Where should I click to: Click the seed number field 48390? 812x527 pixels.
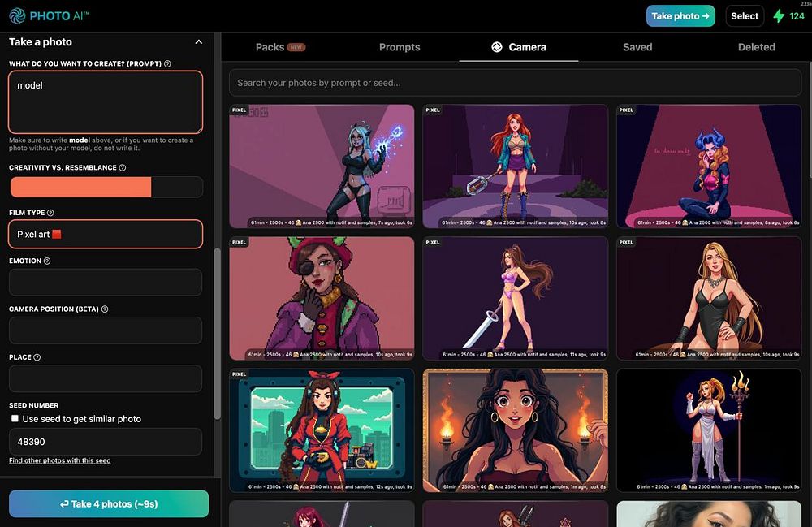tap(106, 442)
